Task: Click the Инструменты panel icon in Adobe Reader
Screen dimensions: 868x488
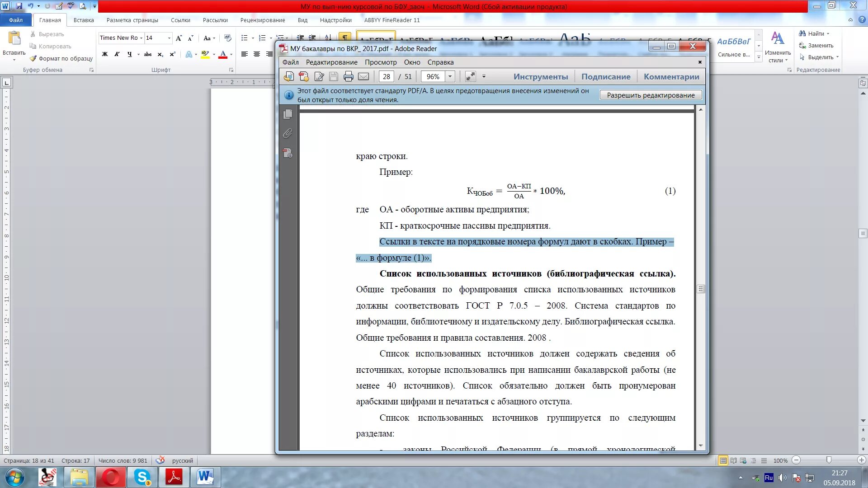Action: [x=540, y=76]
